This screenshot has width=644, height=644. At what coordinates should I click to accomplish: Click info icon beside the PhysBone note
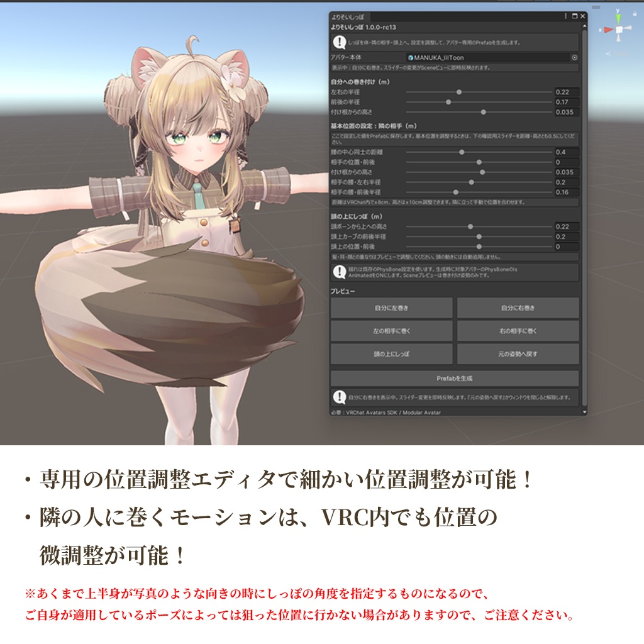(x=339, y=272)
